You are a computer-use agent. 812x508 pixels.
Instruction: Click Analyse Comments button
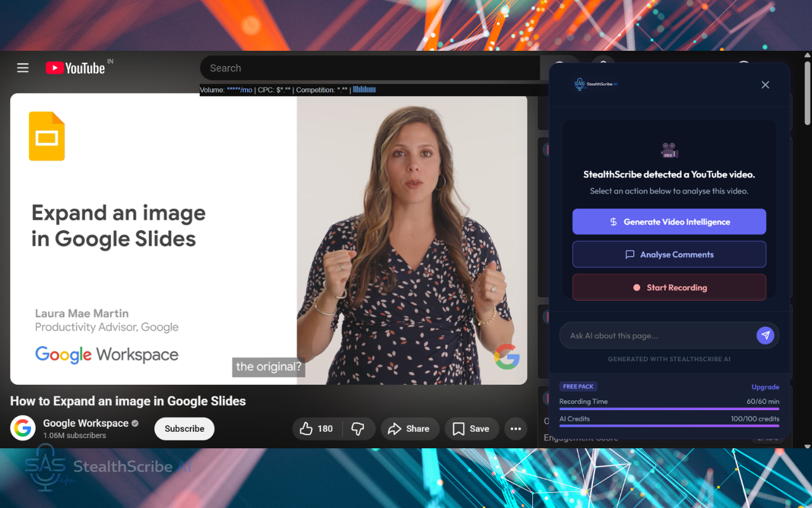(669, 255)
